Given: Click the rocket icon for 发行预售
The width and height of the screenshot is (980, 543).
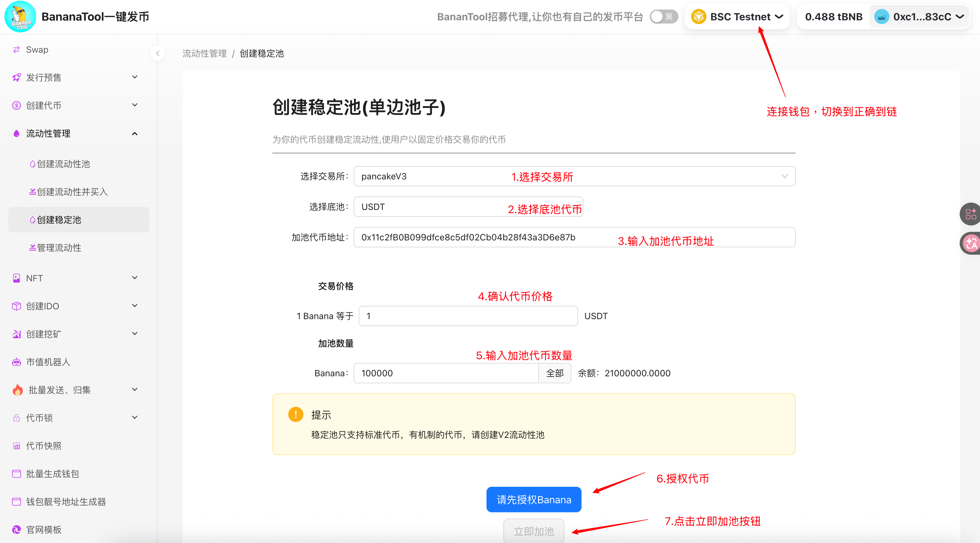Looking at the screenshot, I should point(16,77).
